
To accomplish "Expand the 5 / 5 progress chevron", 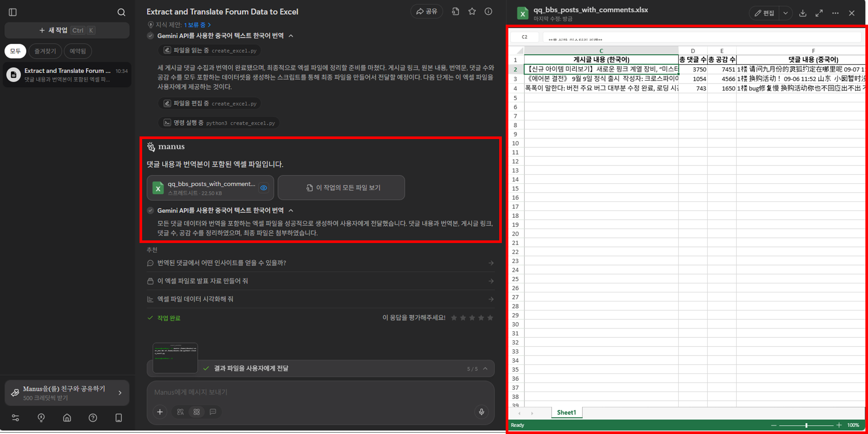I will click(485, 369).
